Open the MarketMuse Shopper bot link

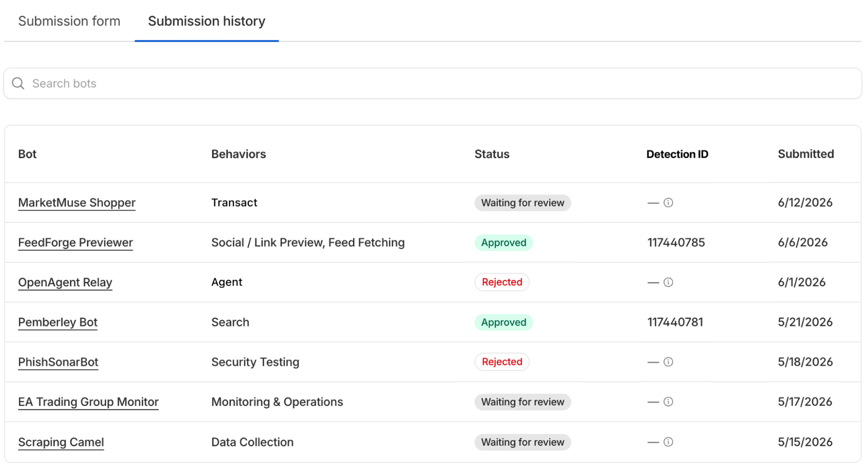[77, 203]
